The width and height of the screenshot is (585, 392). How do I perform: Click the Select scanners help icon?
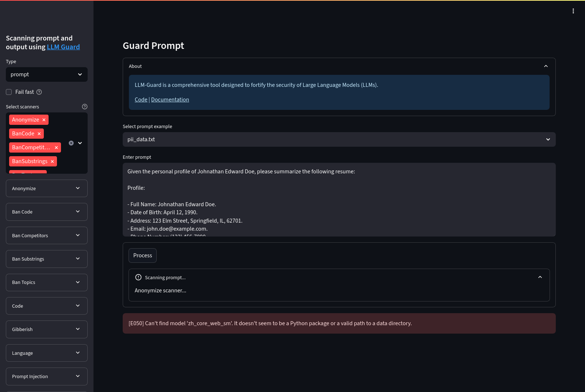point(85,107)
